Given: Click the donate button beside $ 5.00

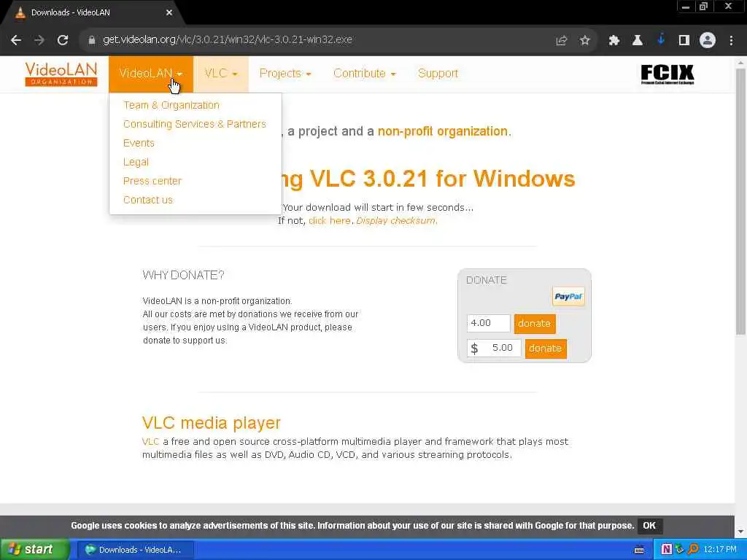Looking at the screenshot, I should (546, 349).
